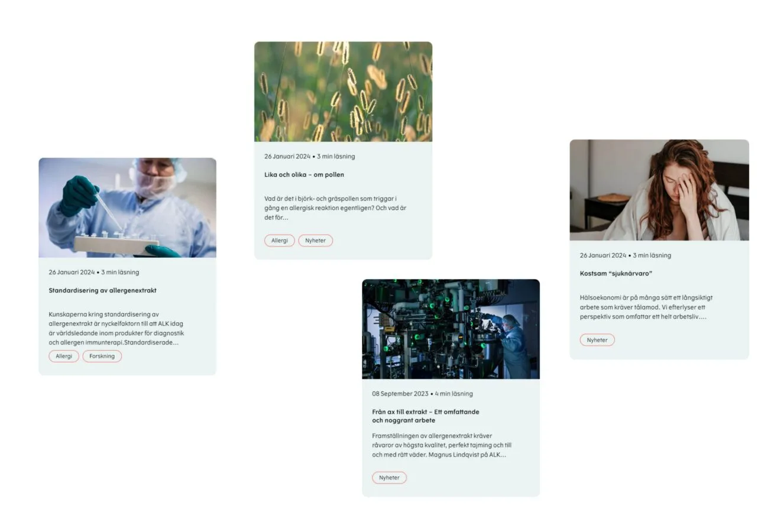Select Allergi tag on pollen card
Image resolution: width=784 pixels, height=532 pixels.
click(280, 241)
